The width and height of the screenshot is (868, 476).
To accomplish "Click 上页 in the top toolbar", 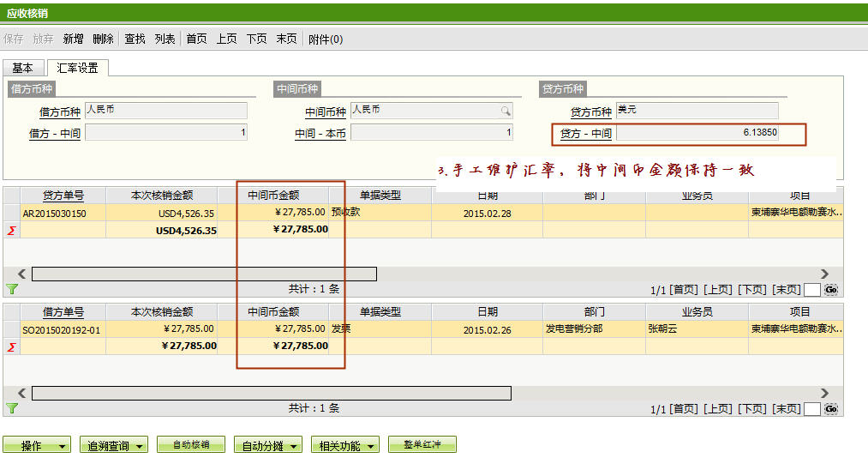I will coord(226,39).
